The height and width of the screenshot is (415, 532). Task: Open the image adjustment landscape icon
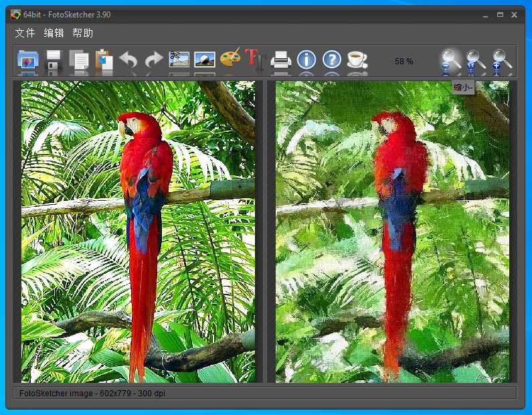coord(205,60)
